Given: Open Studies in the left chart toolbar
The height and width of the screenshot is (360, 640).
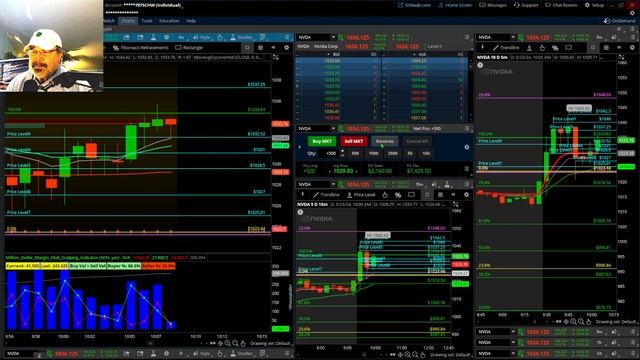Looking at the screenshot, I should pyautogui.click(x=242, y=37).
